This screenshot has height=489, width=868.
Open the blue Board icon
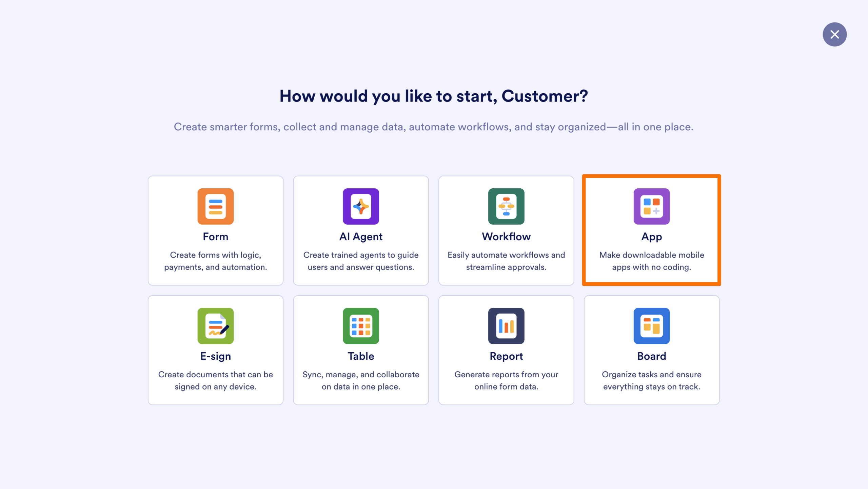point(651,326)
